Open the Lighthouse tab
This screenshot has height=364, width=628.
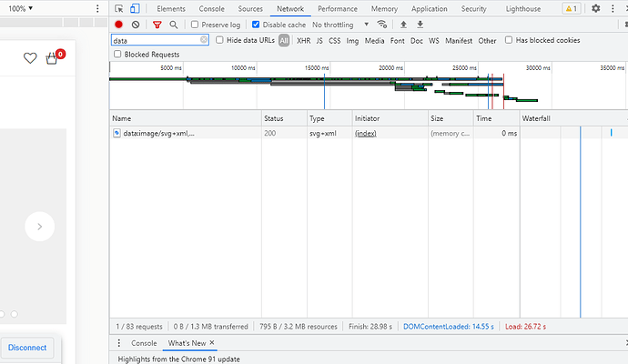point(523,9)
